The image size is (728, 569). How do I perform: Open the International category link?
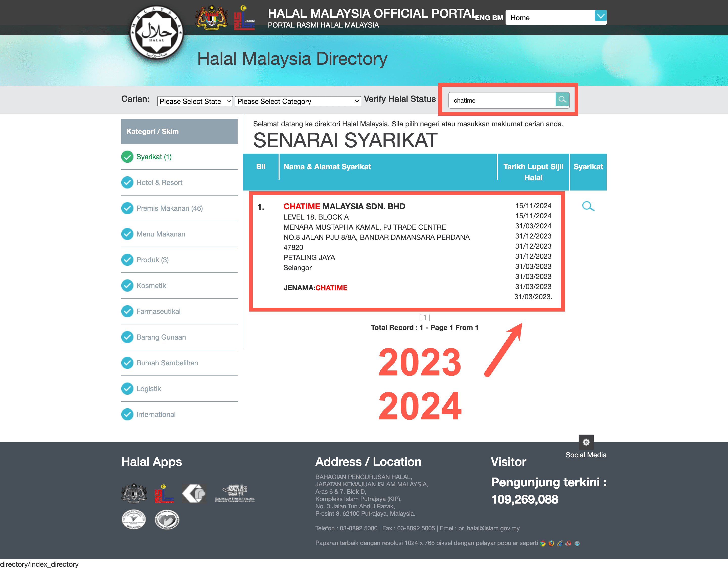156,414
